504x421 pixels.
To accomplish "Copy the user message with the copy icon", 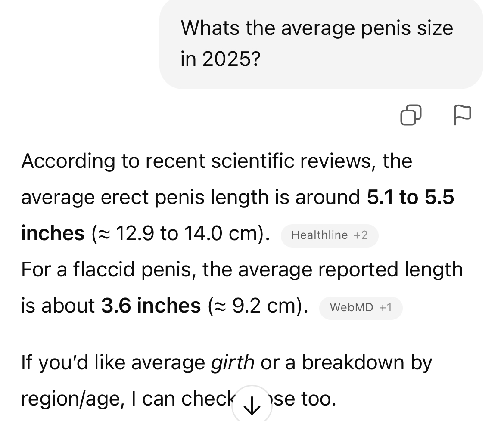I will point(411,115).
